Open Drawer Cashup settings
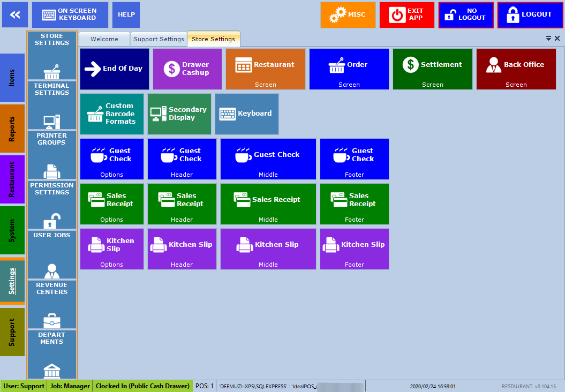The height and width of the screenshot is (392, 565). click(x=187, y=69)
